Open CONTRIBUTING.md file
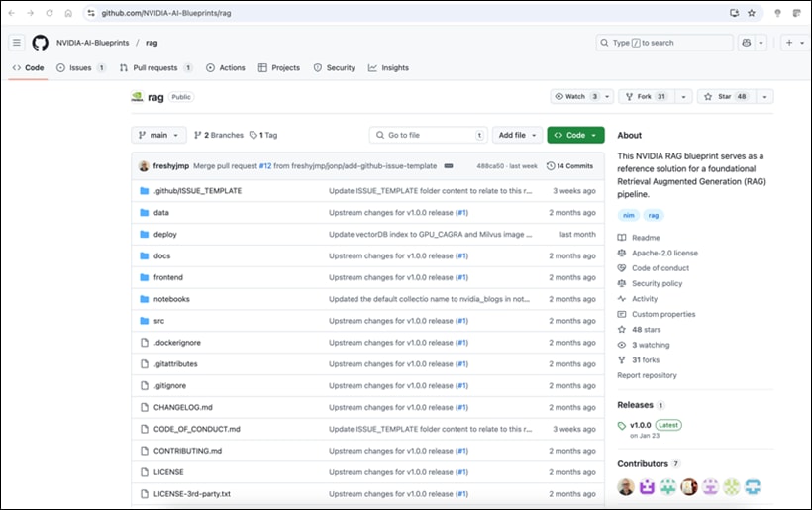 (x=187, y=451)
